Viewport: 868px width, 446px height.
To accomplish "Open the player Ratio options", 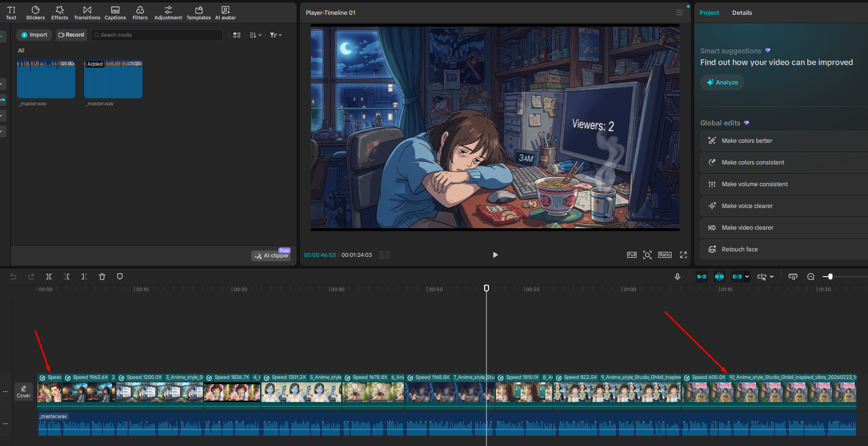I will (665, 255).
